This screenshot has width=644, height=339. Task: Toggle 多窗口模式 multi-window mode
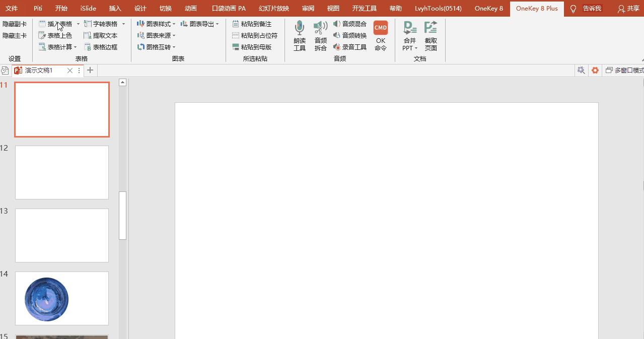point(624,71)
